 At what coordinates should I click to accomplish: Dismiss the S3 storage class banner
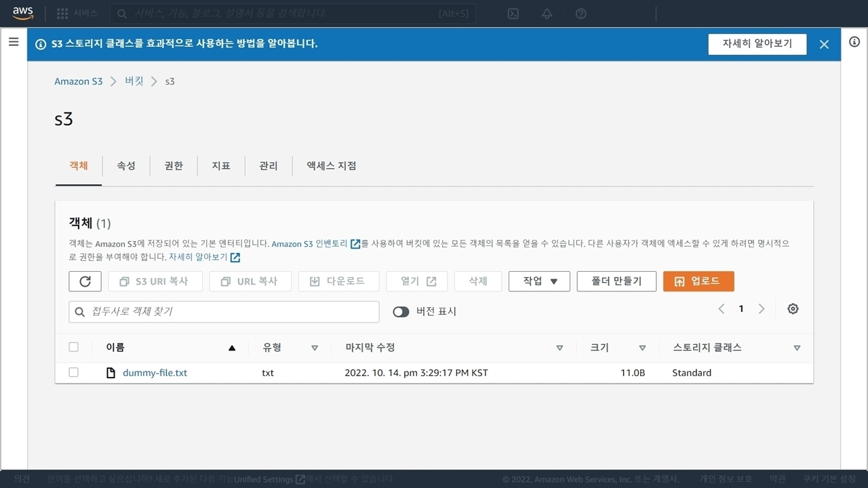point(824,44)
